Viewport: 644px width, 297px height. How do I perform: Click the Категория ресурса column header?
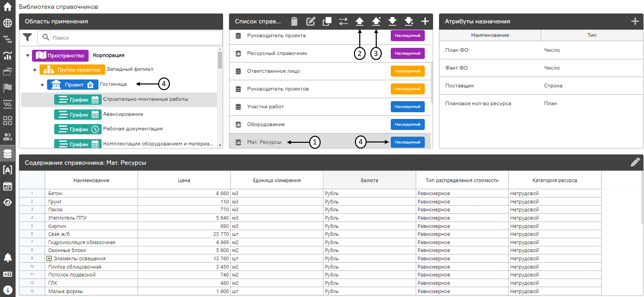555,180
